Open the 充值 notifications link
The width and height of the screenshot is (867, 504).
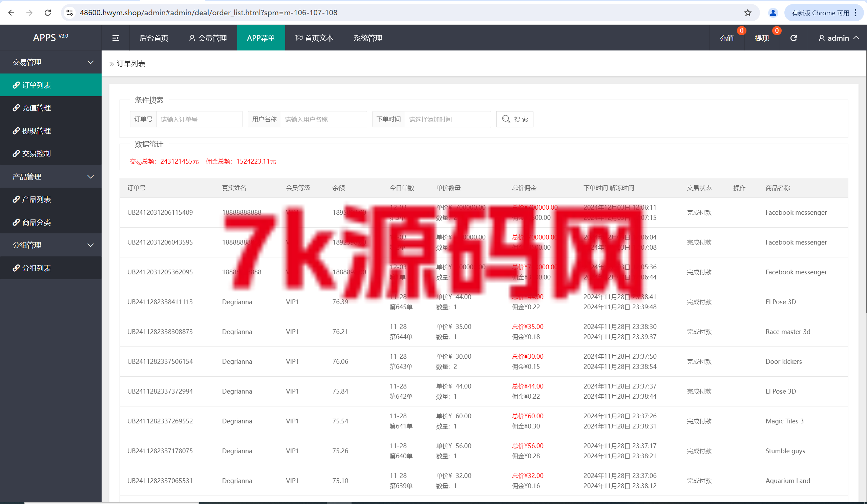point(727,38)
